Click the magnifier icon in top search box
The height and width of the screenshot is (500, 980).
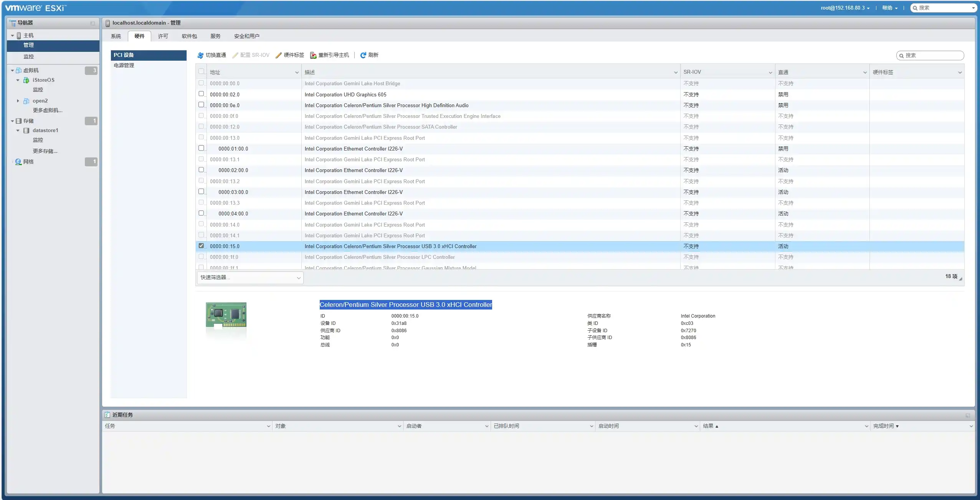(x=915, y=8)
